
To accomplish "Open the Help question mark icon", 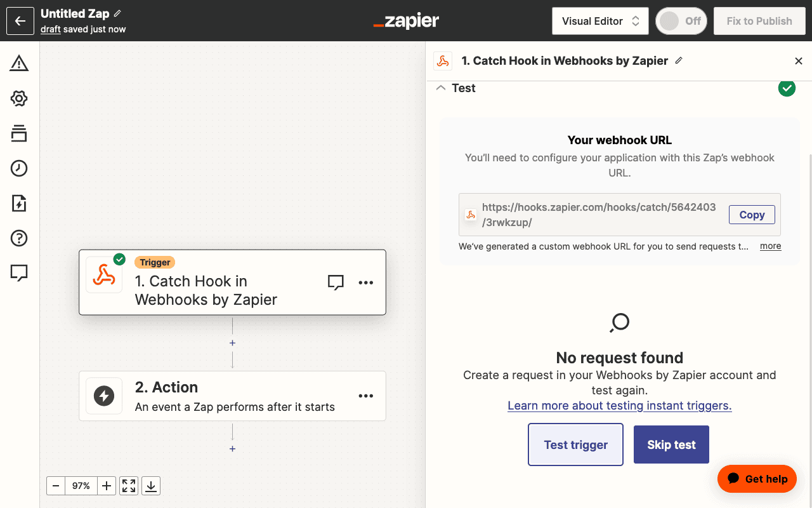I will tap(19, 238).
